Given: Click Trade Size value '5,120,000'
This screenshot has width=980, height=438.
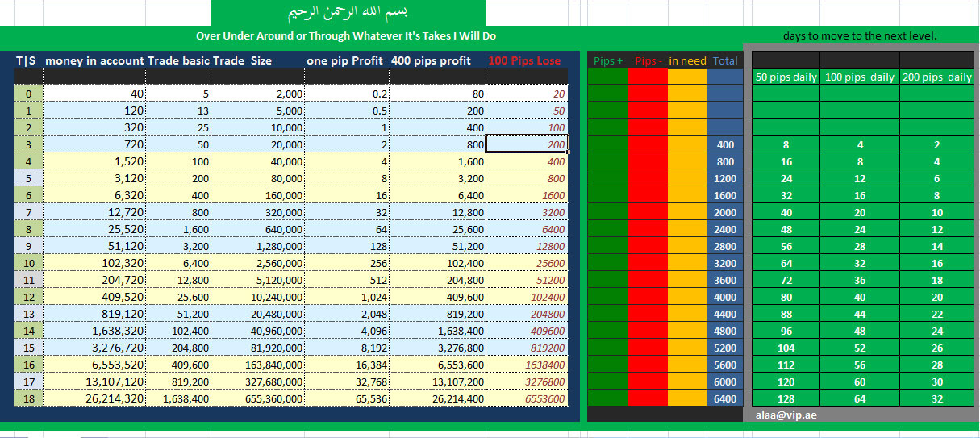Looking at the screenshot, I should pyautogui.click(x=258, y=280).
